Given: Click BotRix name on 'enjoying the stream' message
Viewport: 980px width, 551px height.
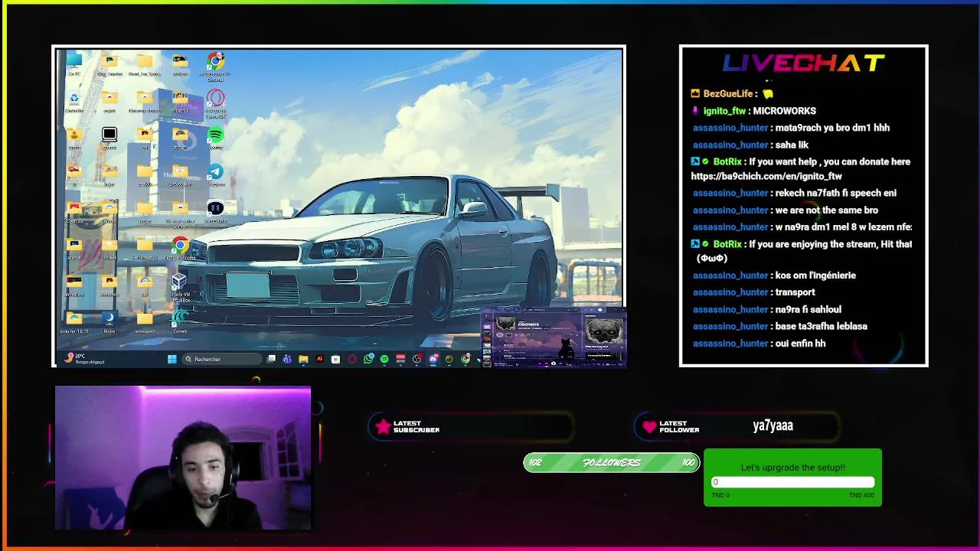Looking at the screenshot, I should click(727, 244).
